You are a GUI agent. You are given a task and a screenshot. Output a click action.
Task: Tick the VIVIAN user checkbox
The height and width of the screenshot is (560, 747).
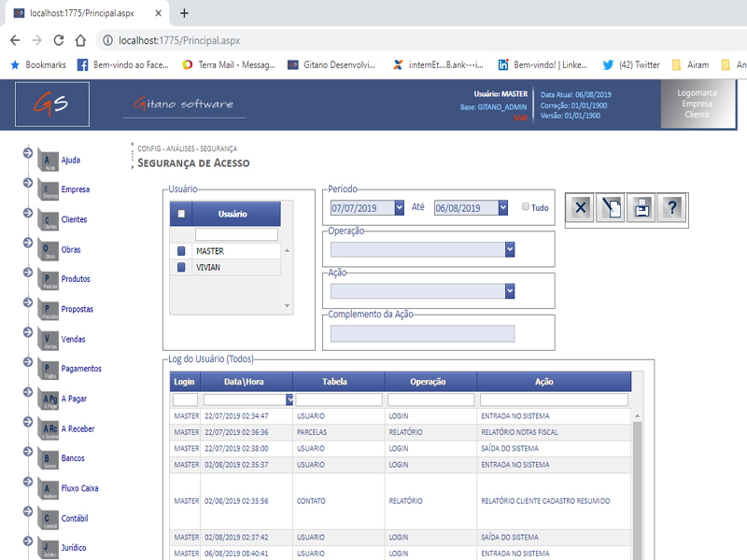tap(181, 267)
